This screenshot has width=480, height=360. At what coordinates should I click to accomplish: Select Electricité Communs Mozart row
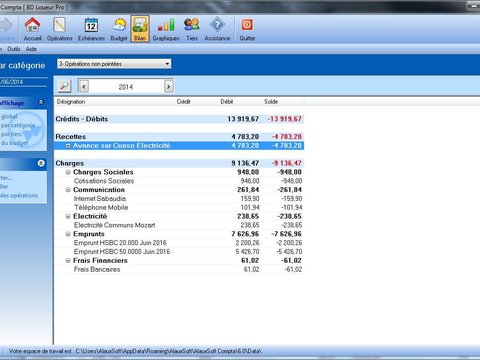[179, 225]
